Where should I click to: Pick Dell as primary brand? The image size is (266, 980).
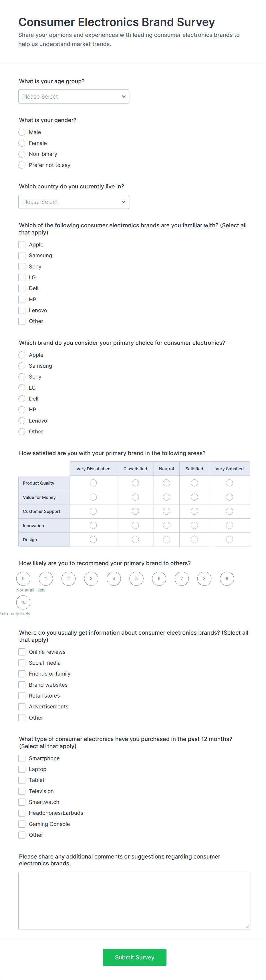22,399
